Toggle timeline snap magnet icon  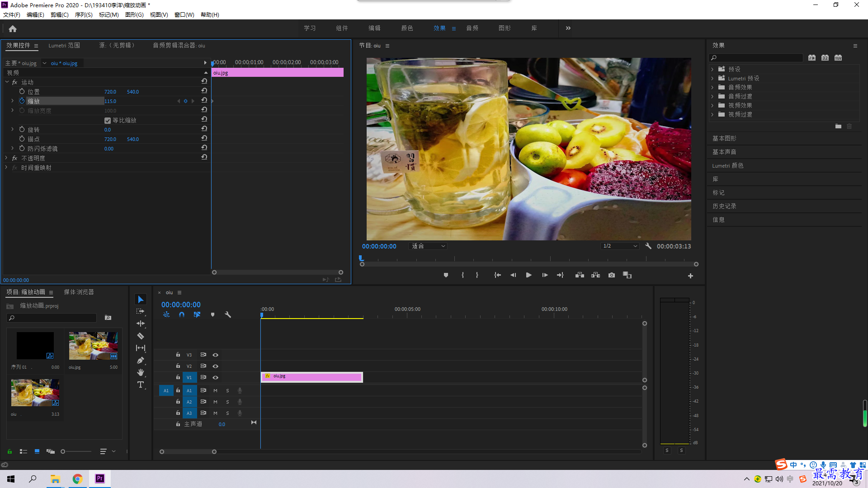(x=182, y=314)
